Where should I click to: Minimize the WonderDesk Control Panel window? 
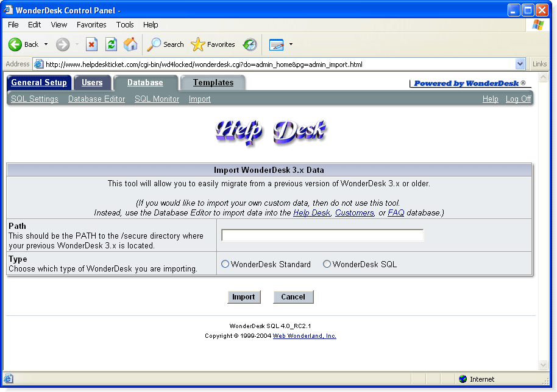514,10
